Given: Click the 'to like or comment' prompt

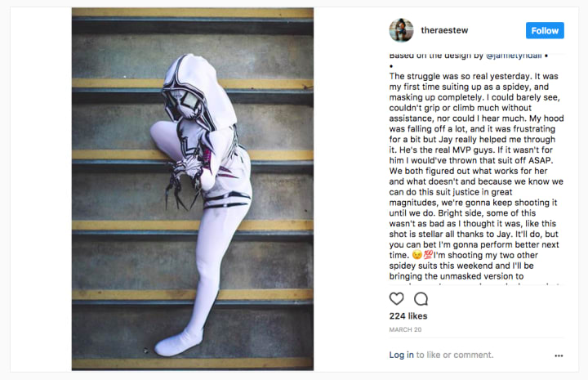Looking at the screenshot, I should click(455, 355).
